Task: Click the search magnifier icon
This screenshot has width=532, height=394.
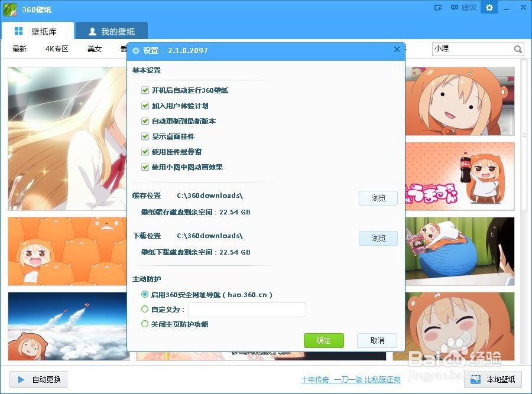Action: tap(518, 49)
